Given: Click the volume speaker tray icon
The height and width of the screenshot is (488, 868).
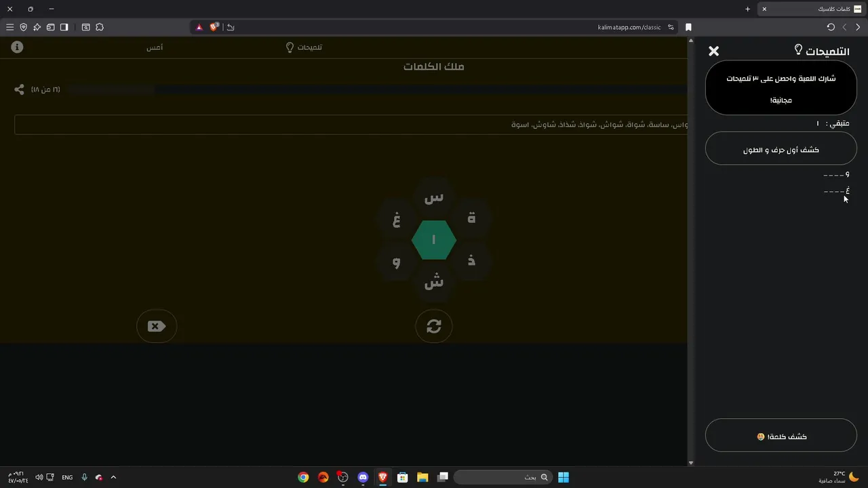Looking at the screenshot, I should 39,477.
